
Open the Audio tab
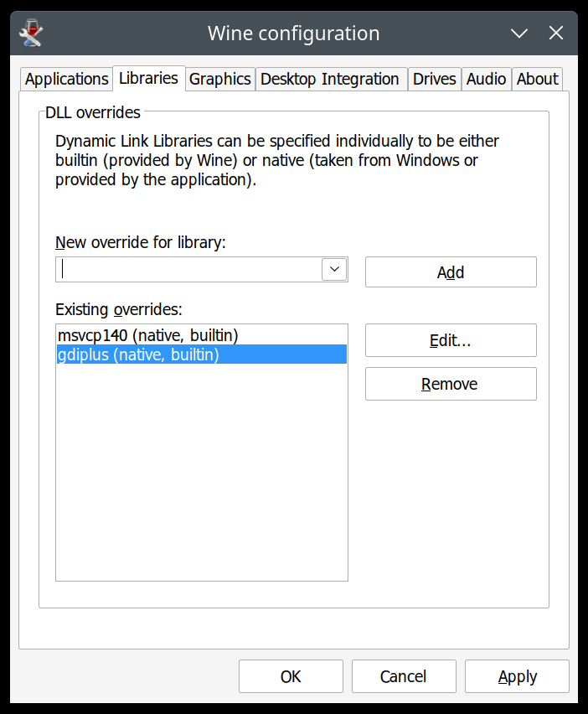[486, 79]
